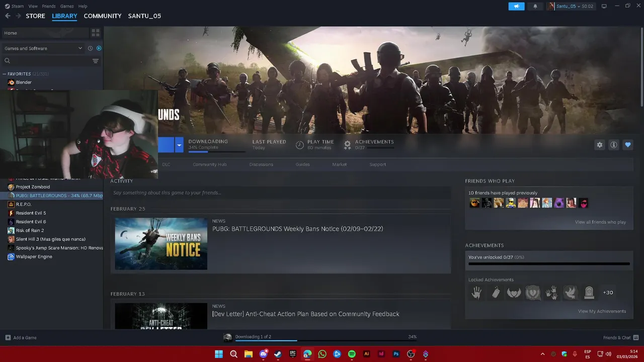Open the Downloading 1 of 2 status

[253, 337]
